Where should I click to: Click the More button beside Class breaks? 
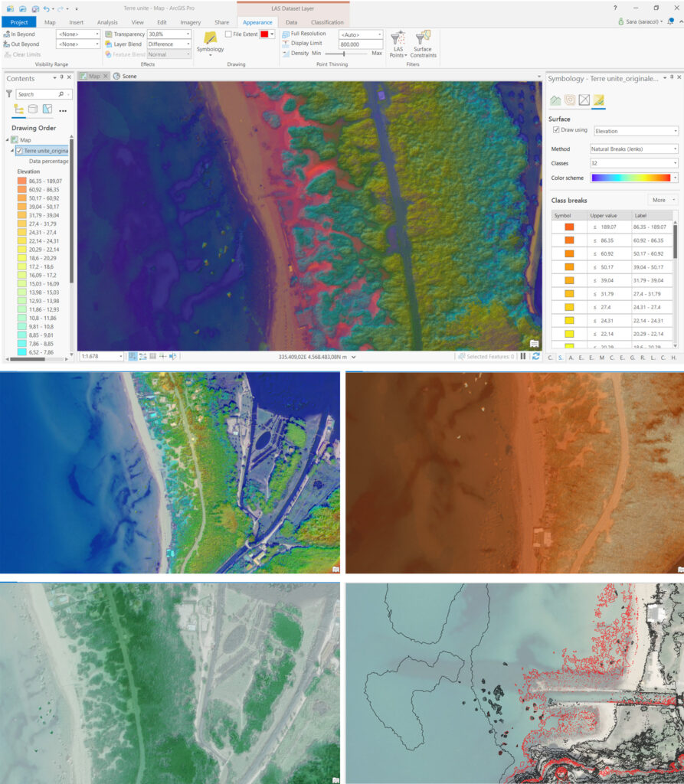(662, 200)
